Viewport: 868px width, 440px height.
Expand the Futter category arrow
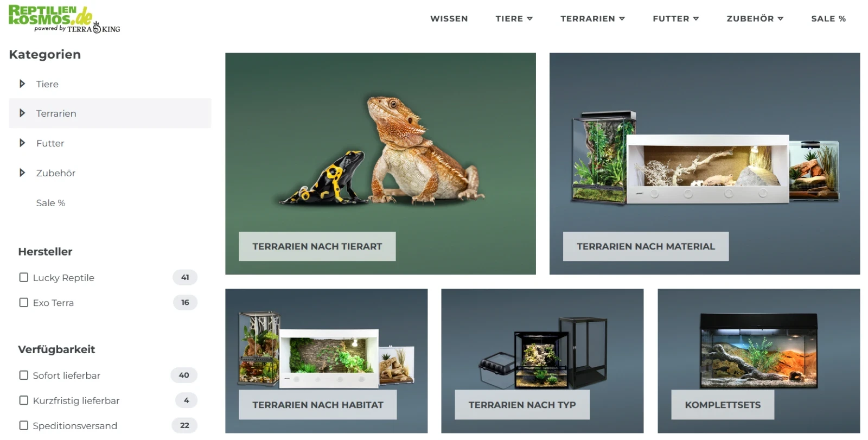point(22,143)
